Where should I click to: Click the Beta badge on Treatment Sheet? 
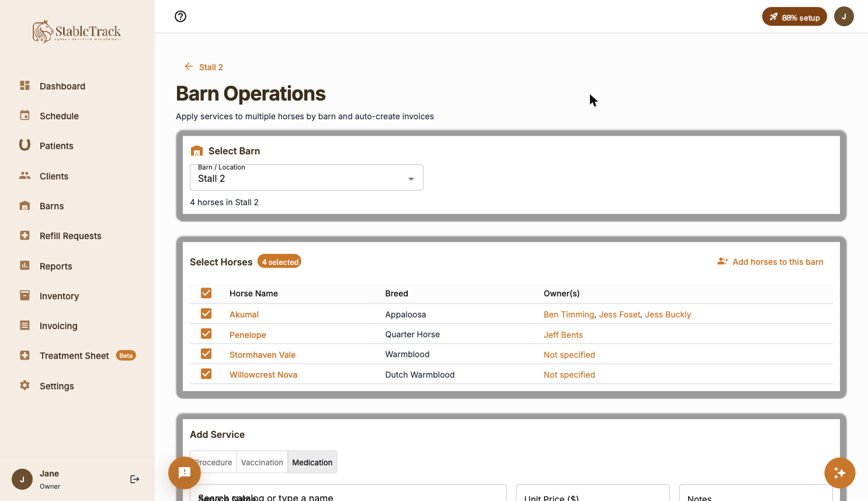click(126, 355)
